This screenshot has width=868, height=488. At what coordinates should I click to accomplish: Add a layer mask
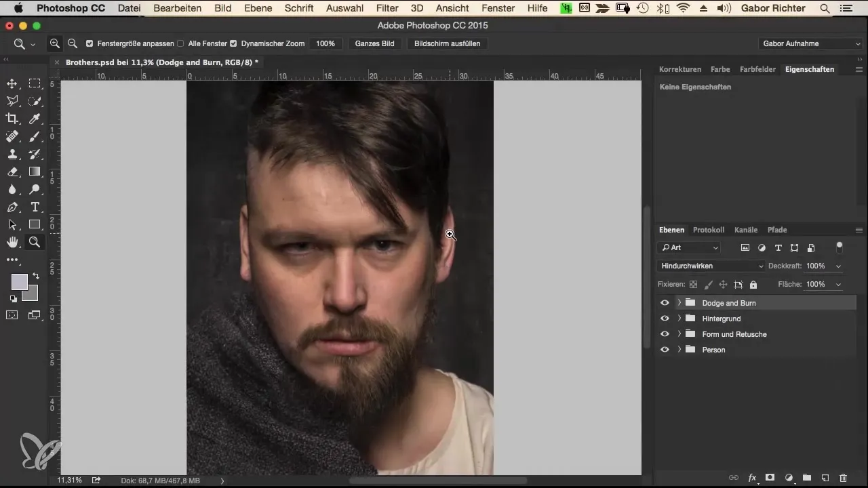click(x=770, y=478)
